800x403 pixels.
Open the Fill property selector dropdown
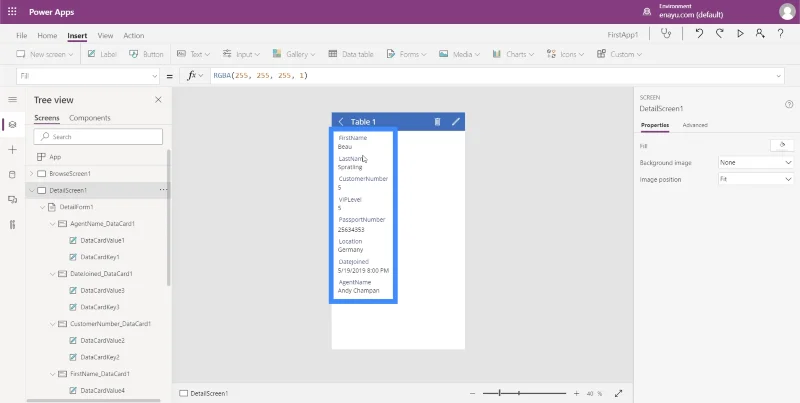click(x=88, y=76)
